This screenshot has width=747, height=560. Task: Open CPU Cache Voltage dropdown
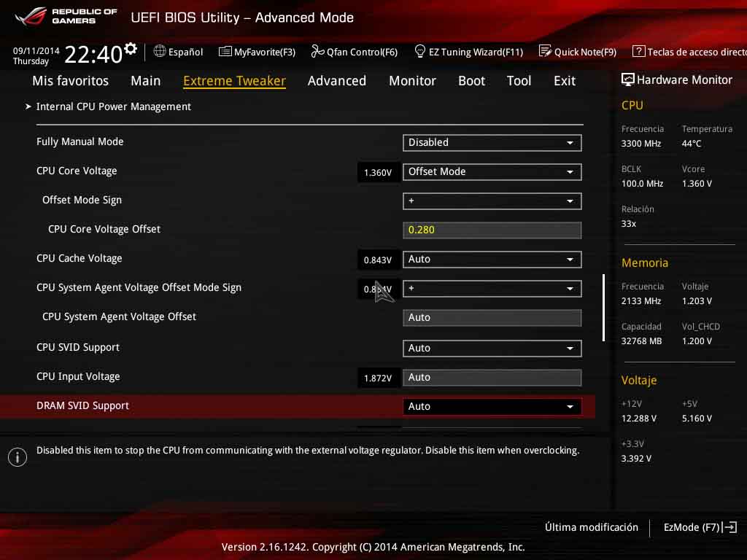point(492,259)
